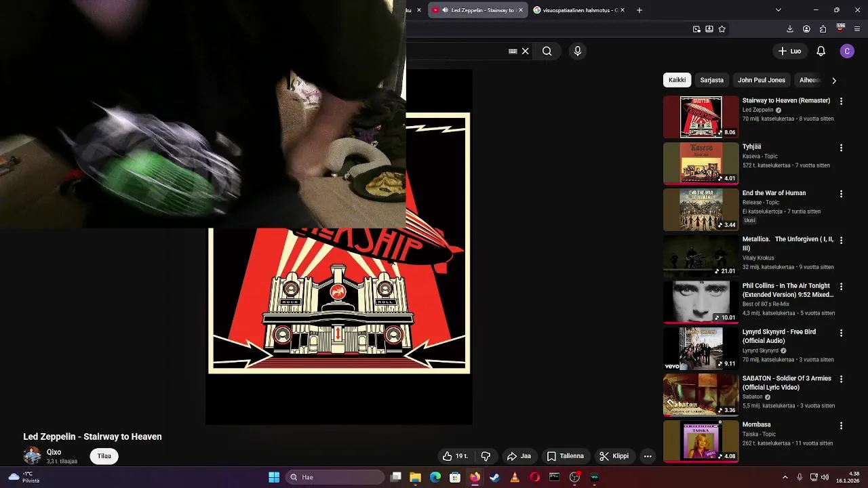868x488 pixels.
Task: Open the browser account profile icon
Action: tap(806, 29)
